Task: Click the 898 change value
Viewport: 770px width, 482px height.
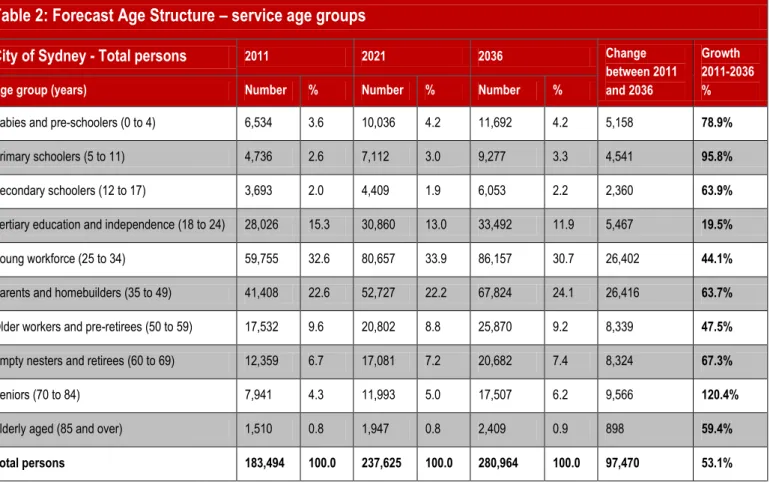Action: (614, 429)
